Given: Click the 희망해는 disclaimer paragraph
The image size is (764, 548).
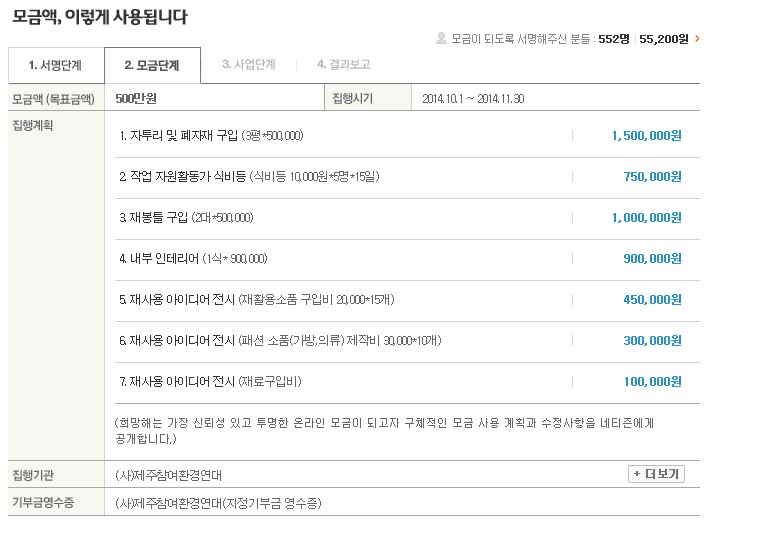Looking at the screenshot, I should coord(384,431).
